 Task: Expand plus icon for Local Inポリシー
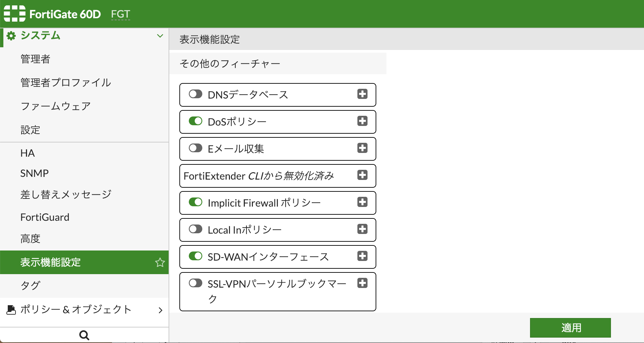point(362,229)
